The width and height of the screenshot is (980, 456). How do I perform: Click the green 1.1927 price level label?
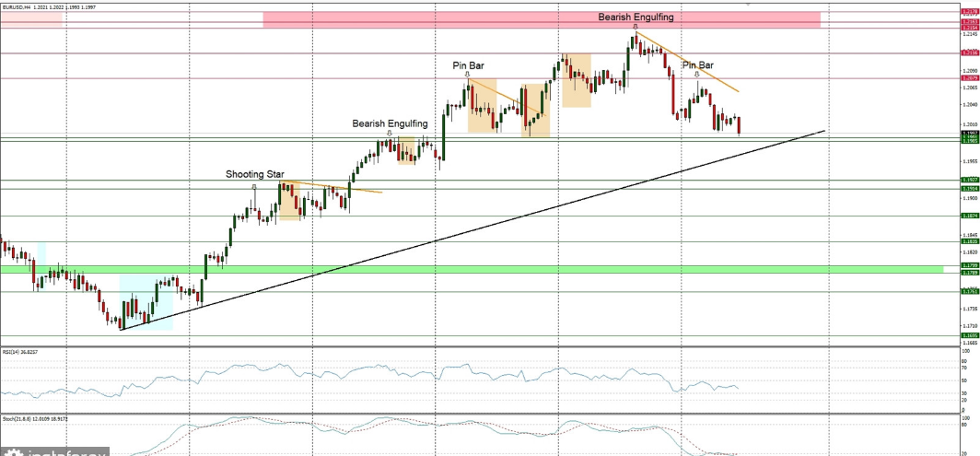point(969,180)
